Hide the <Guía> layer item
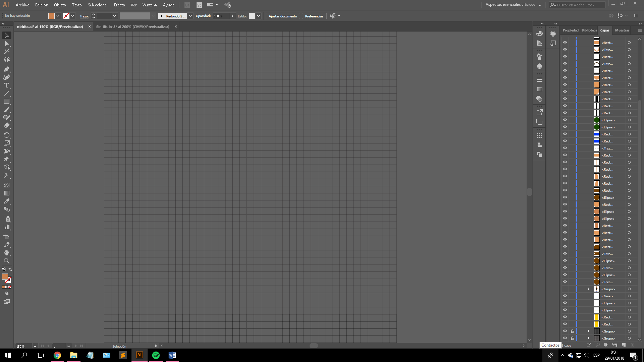This screenshot has height=362, width=644. pos(565,296)
